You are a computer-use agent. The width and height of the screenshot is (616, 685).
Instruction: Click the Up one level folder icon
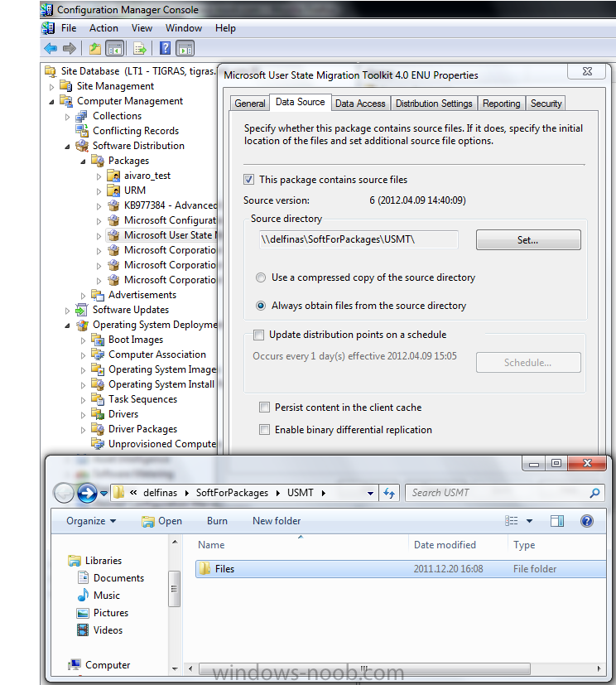[94, 49]
